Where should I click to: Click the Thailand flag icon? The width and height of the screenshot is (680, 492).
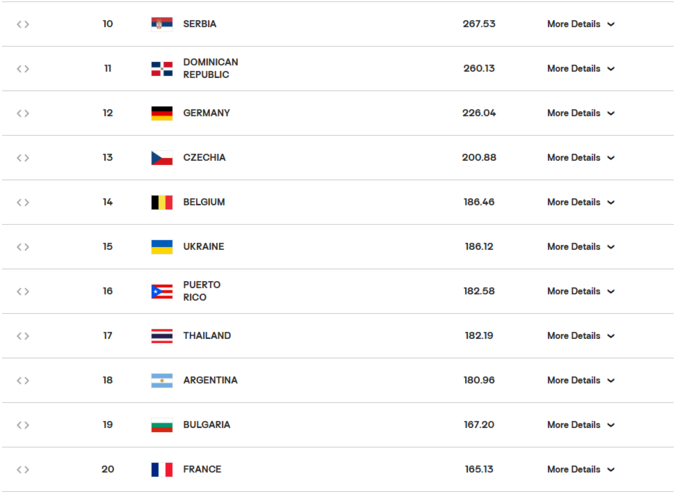(162, 336)
